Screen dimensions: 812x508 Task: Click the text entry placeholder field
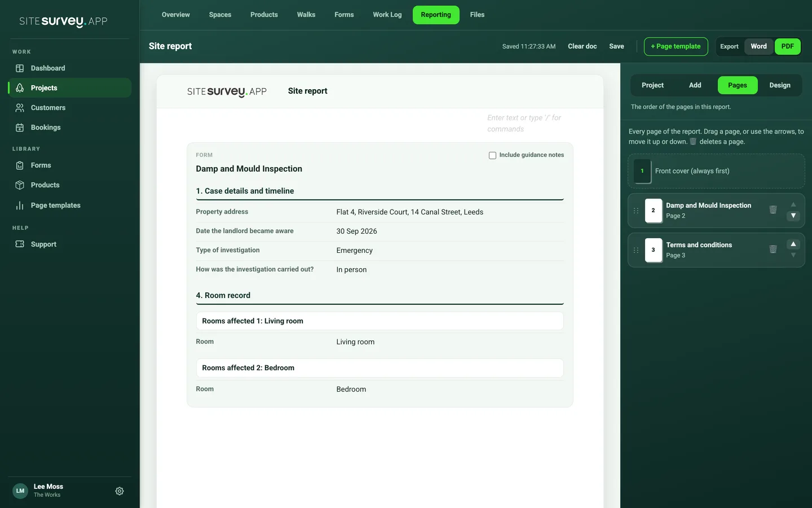524,124
